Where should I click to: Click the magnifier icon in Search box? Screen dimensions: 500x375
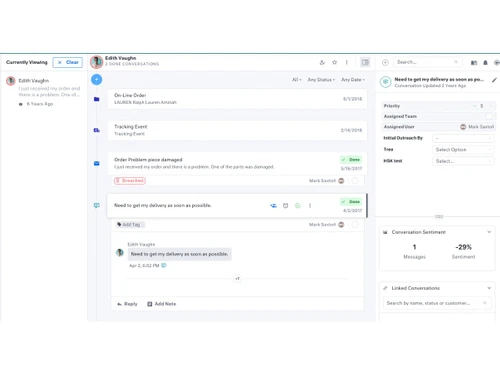click(456, 62)
